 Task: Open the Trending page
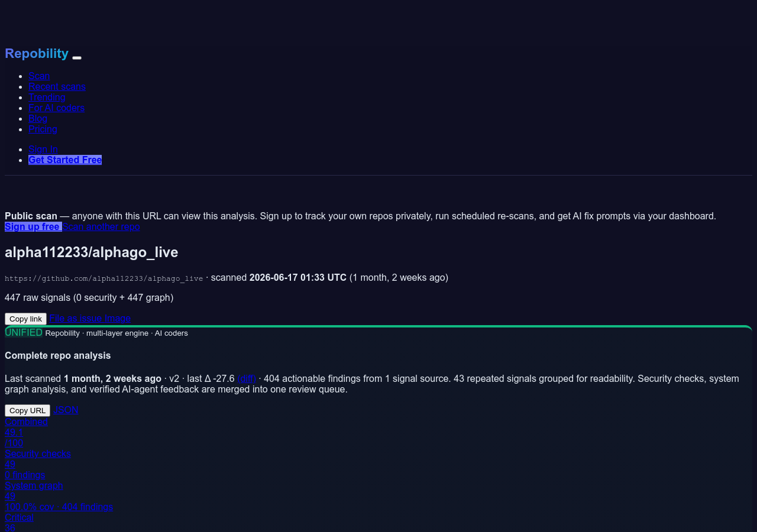47,97
